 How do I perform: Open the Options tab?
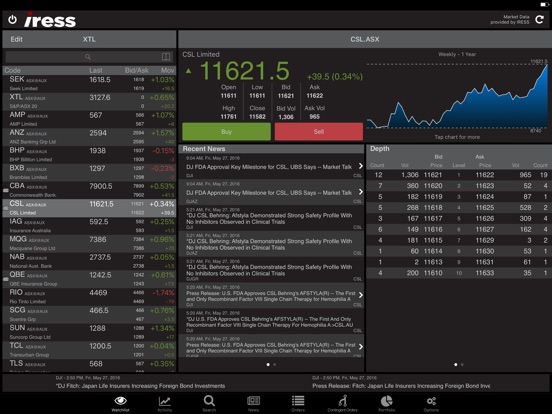click(x=431, y=403)
